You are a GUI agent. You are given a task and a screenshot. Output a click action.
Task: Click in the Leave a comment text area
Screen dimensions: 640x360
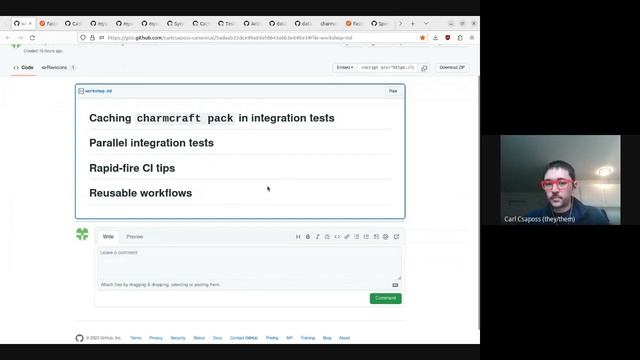click(x=249, y=263)
